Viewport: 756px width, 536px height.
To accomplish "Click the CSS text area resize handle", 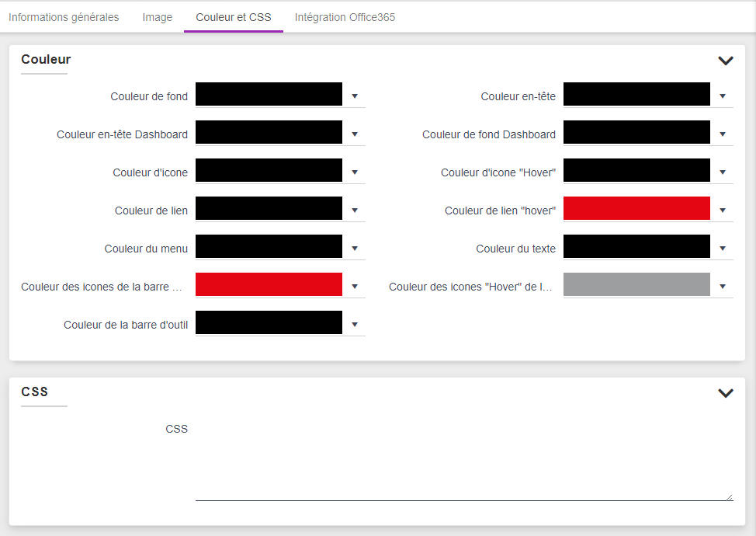I will click(729, 497).
